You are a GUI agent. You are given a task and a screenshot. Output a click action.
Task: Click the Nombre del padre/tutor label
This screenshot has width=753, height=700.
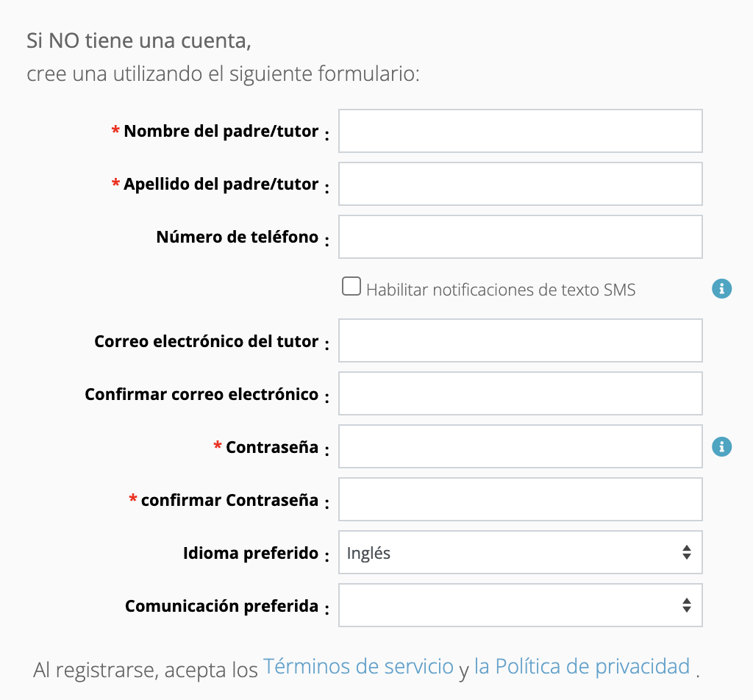pyautogui.click(x=221, y=131)
